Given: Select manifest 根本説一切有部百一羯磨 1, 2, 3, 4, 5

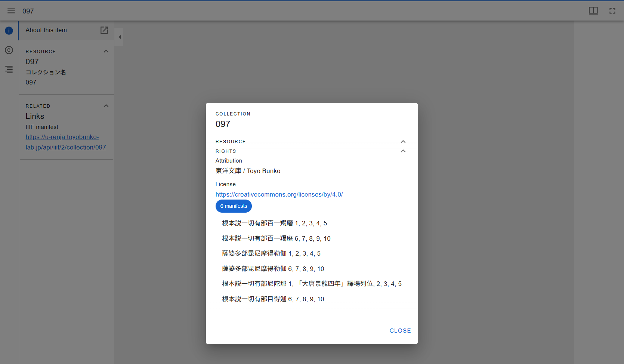Looking at the screenshot, I should pos(274,223).
